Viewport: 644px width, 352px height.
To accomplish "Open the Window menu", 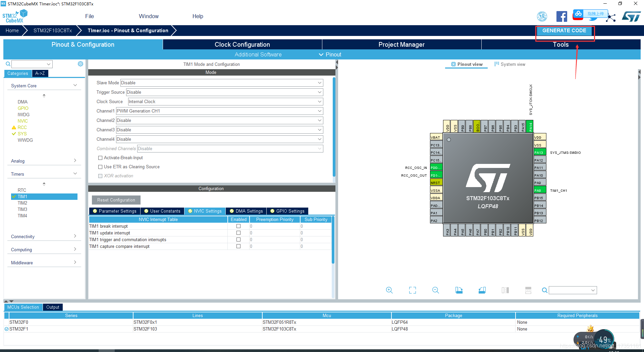I will coord(149,16).
